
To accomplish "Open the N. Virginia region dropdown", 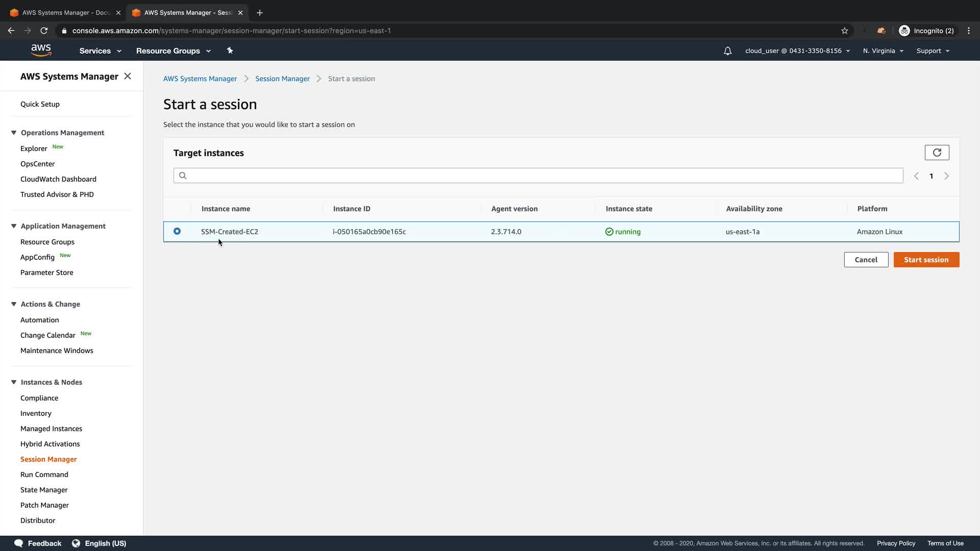I will 883,51.
